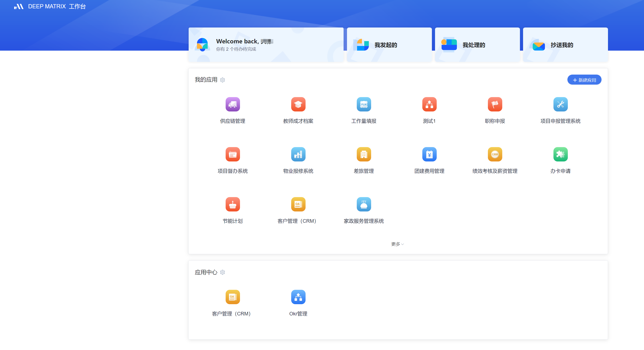Click the 你有 2 个待办待完成 text
This screenshot has width=644, height=350.
point(236,49)
